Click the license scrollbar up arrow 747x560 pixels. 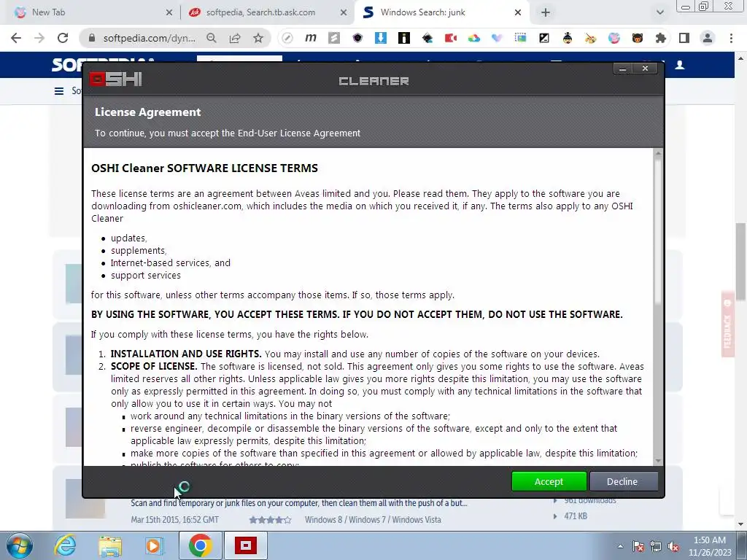tap(658, 153)
